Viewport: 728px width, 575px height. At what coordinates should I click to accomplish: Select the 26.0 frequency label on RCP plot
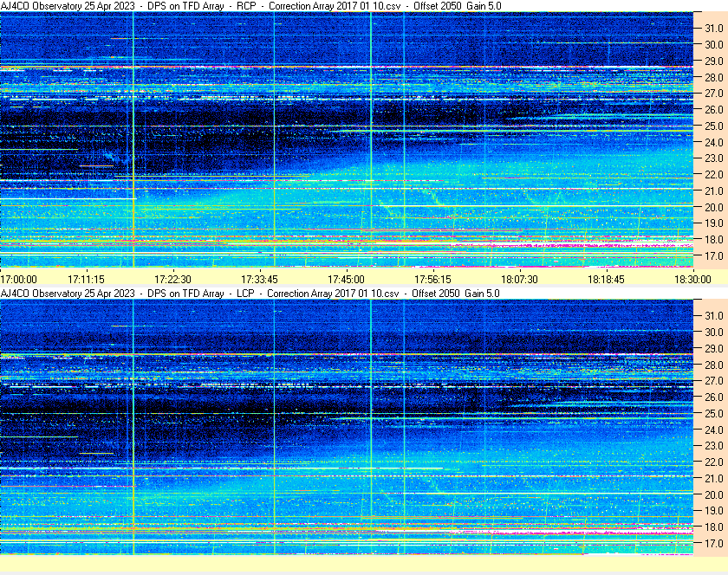click(x=714, y=109)
